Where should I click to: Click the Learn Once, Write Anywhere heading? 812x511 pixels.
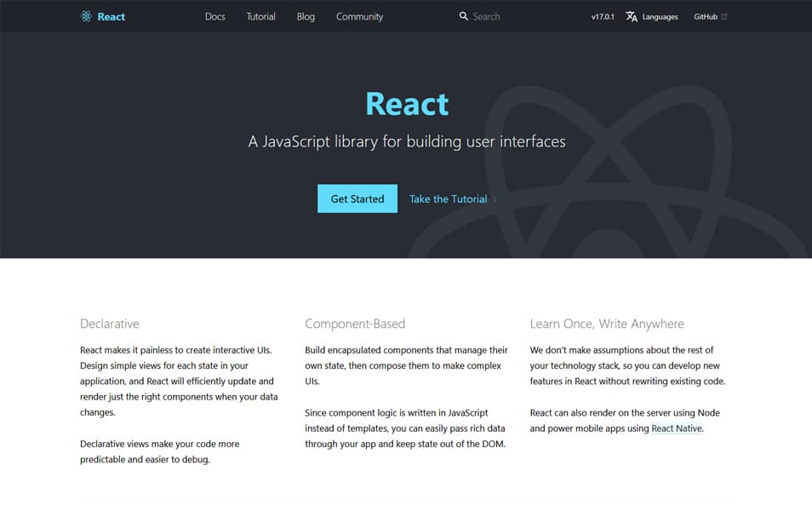[607, 324]
